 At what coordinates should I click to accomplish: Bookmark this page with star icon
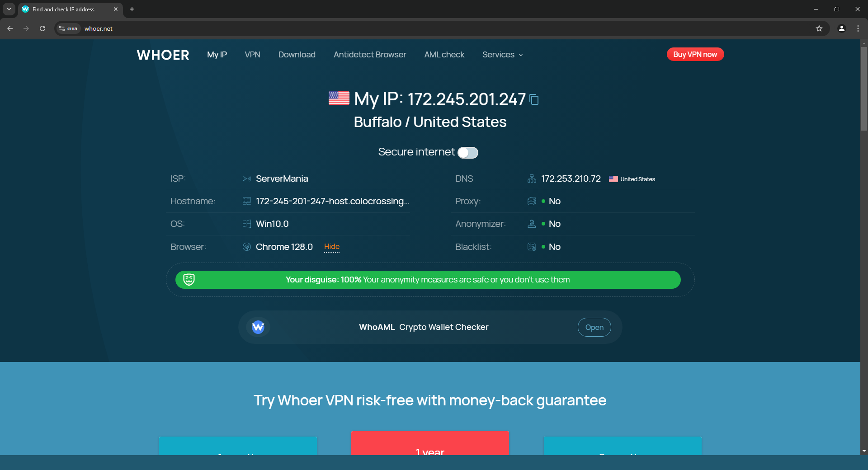coord(819,28)
